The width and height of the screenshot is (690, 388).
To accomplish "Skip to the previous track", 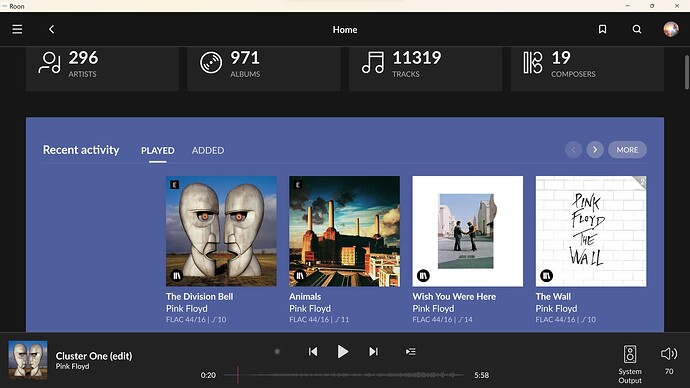I will click(313, 351).
